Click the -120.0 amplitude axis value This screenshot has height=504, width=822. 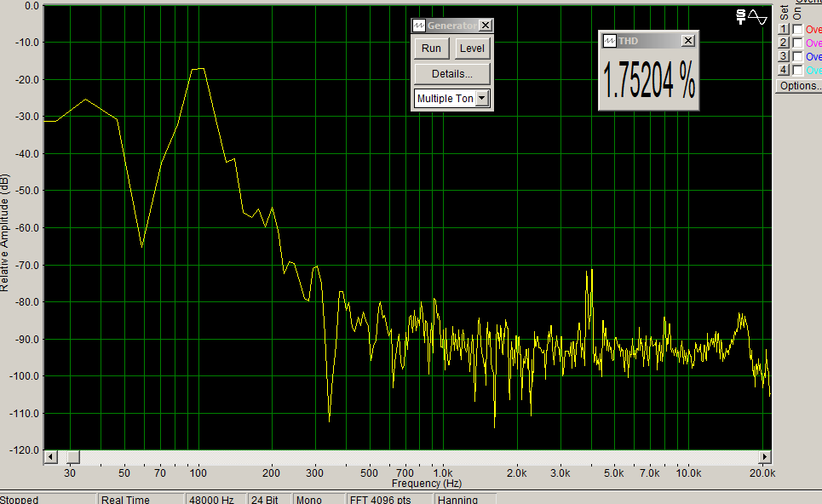click(x=24, y=450)
